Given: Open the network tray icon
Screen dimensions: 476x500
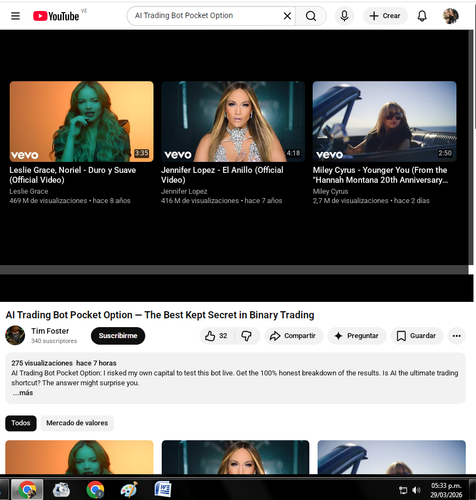Looking at the screenshot, I should (x=403, y=490).
